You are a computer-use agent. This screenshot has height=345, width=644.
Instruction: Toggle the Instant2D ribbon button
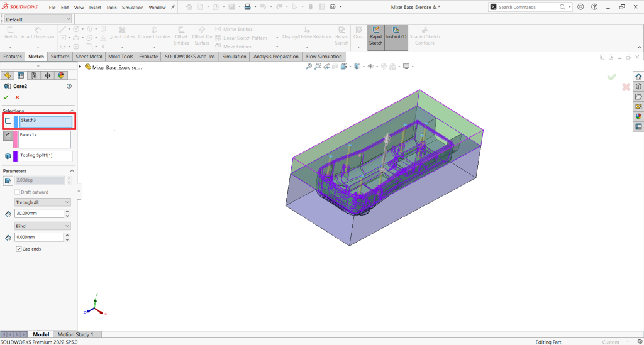point(396,36)
